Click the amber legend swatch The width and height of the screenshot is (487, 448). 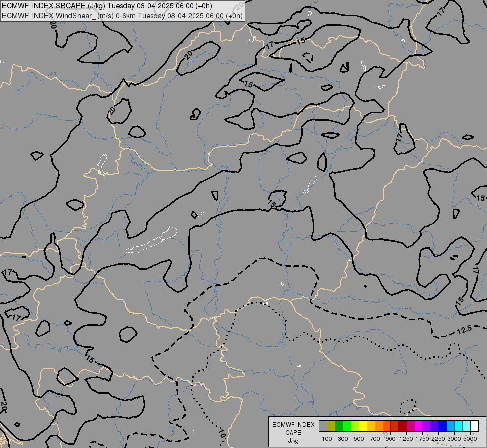click(371, 426)
